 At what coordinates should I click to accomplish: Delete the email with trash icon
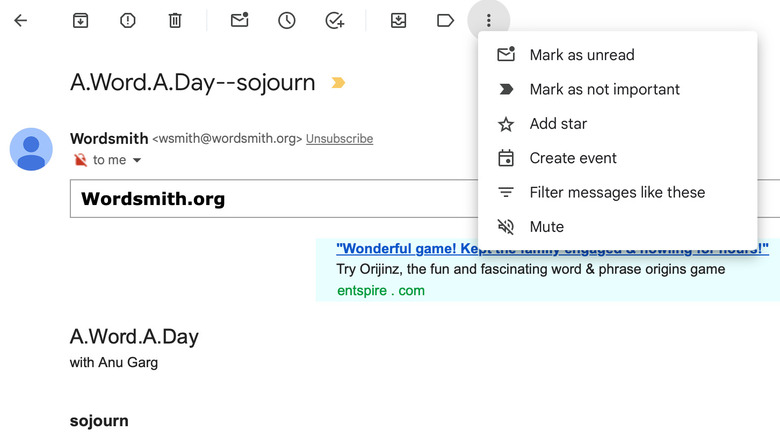(x=175, y=20)
